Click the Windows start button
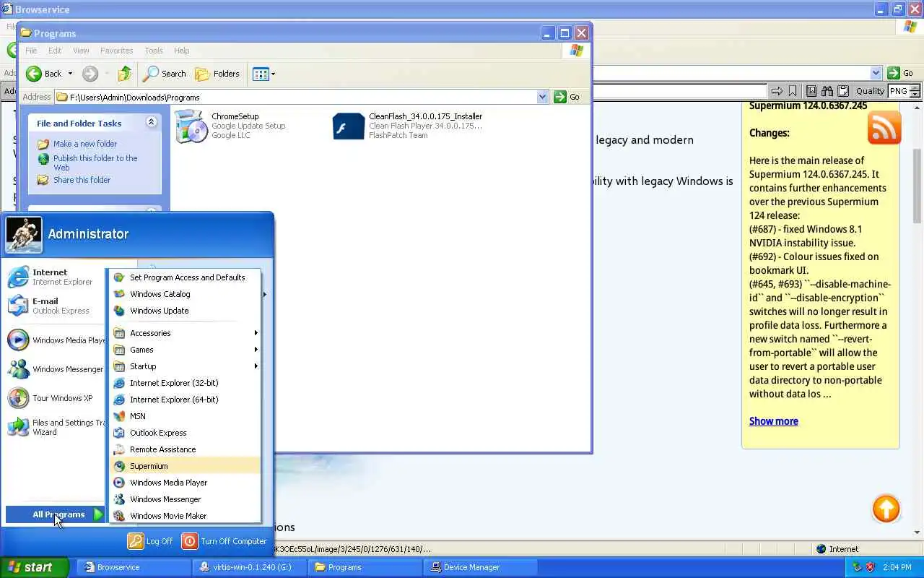The height and width of the screenshot is (578, 924). coord(35,567)
